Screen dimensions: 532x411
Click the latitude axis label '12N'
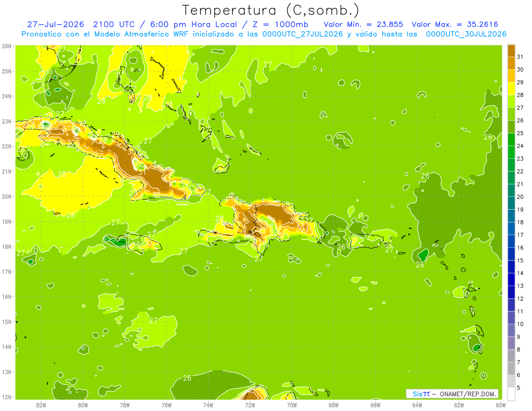click(7, 397)
